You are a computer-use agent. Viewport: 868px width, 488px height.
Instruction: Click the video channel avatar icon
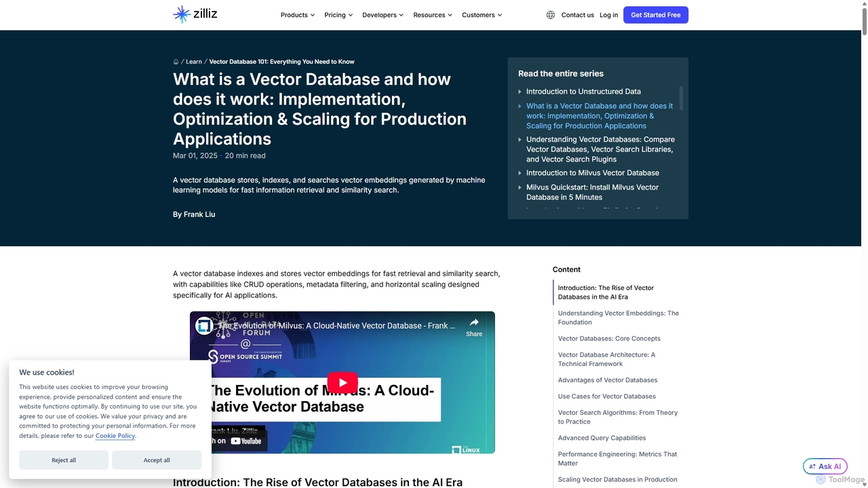[x=204, y=326]
